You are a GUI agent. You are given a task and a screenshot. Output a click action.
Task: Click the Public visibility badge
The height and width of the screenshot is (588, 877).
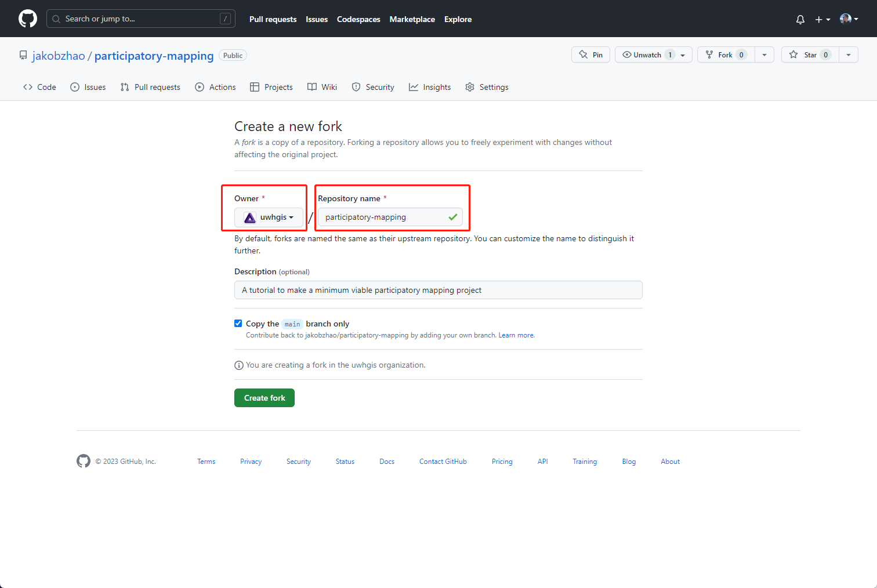coord(233,55)
